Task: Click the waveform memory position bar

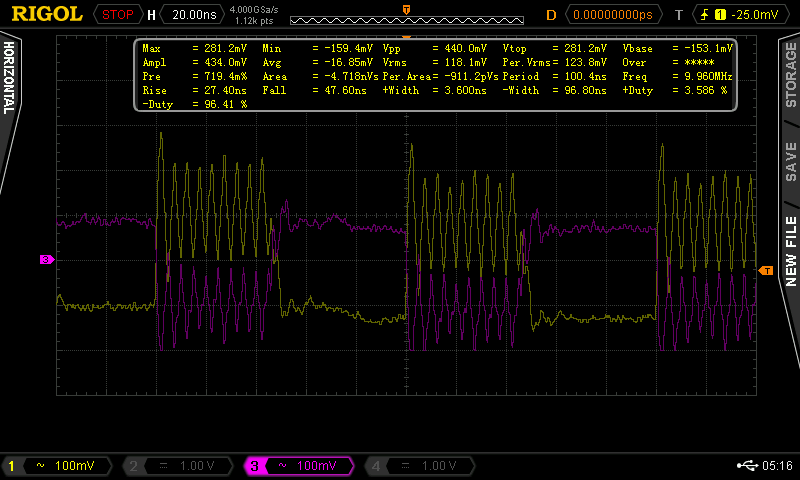Action: coord(407,20)
